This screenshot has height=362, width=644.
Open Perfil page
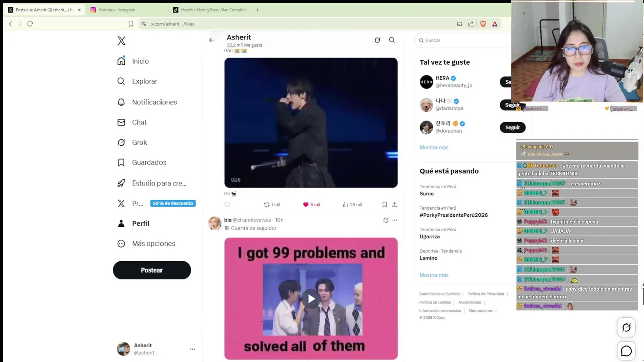pyautogui.click(x=133, y=223)
